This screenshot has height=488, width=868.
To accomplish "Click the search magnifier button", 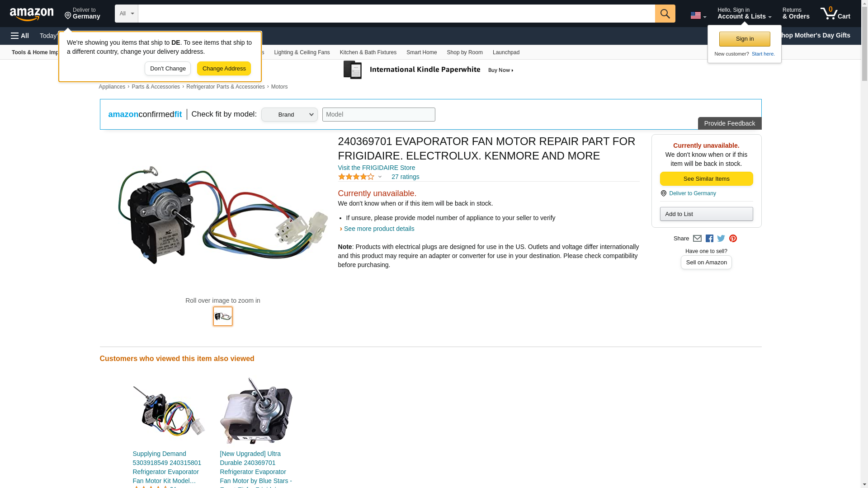I will tap(665, 14).
